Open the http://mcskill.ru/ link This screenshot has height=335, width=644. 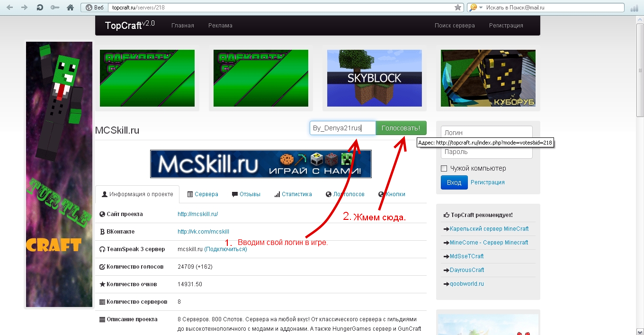tap(197, 214)
